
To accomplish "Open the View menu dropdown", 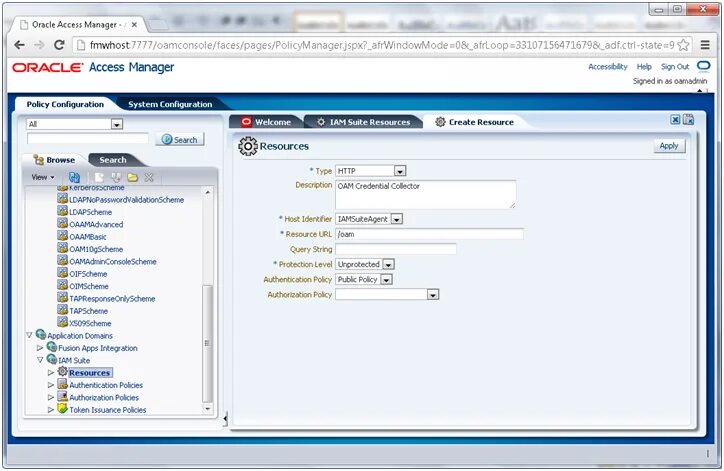I will pyautogui.click(x=43, y=177).
